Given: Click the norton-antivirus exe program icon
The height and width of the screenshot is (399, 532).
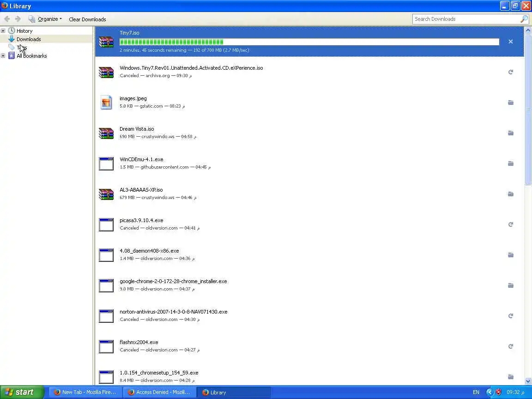Looking at the screenshot, I should (106, 316).
